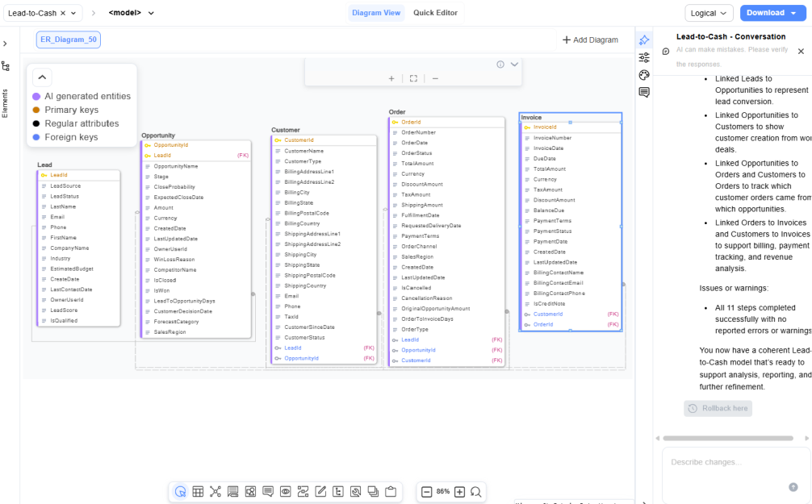Click the navigator zoom-in plus icon

391,79
